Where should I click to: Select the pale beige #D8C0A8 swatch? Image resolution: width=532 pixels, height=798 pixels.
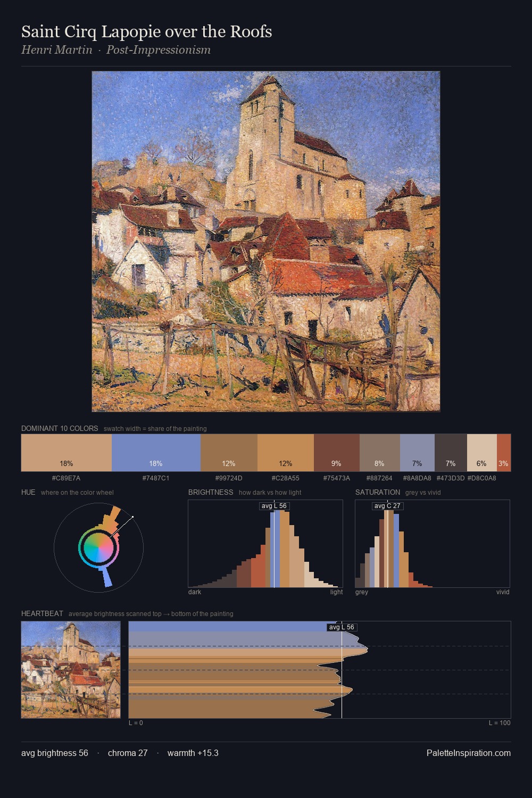pos(482,453)
